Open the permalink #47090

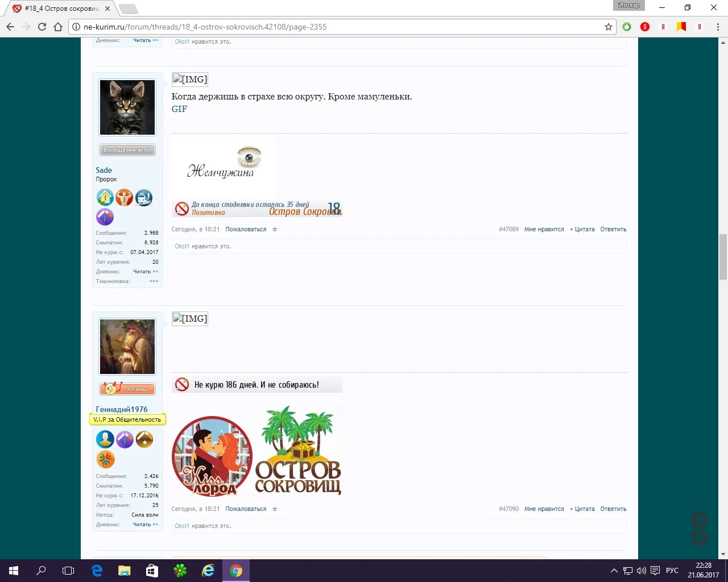(508, 509)
